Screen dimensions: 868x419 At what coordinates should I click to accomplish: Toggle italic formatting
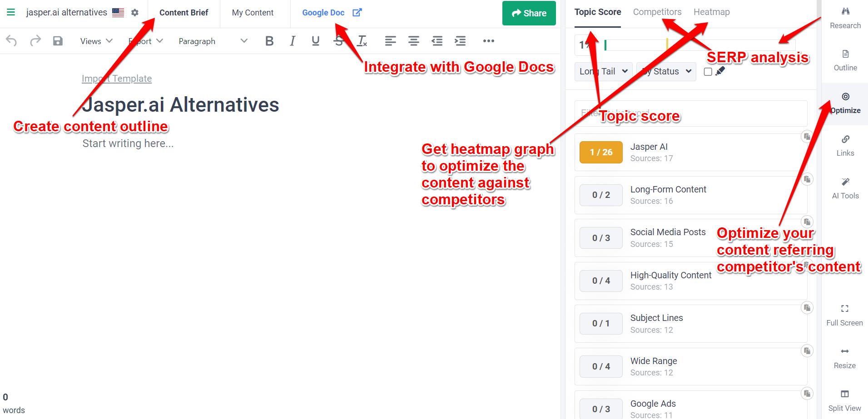pos(293,41)
